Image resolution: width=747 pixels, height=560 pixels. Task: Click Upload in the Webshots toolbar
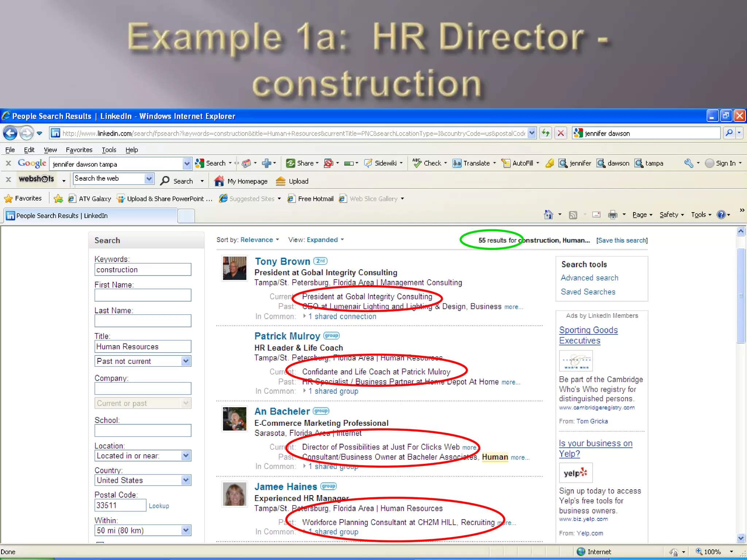tap(292, 181)
